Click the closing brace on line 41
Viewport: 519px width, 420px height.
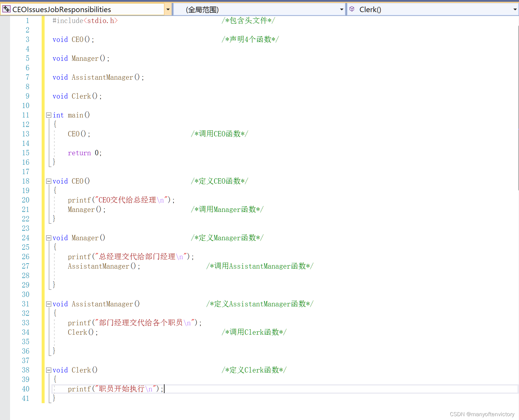[x=54, y=398]
